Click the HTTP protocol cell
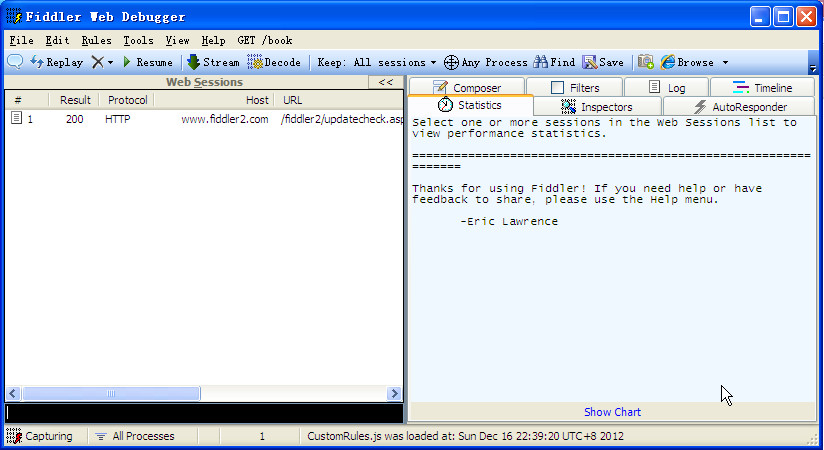The height and width of the screenshot is (450, 824). click(x=118, y=119)
